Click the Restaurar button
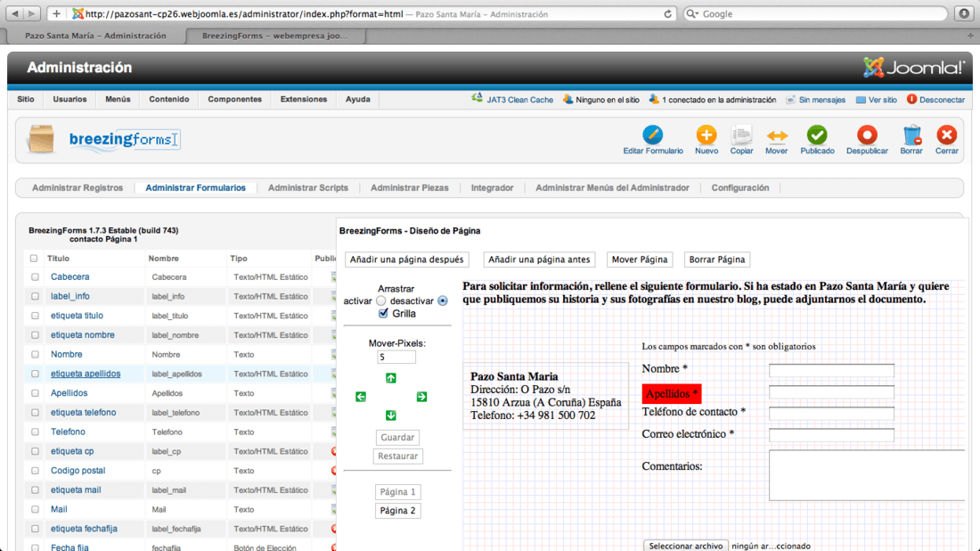 point(397,456)
